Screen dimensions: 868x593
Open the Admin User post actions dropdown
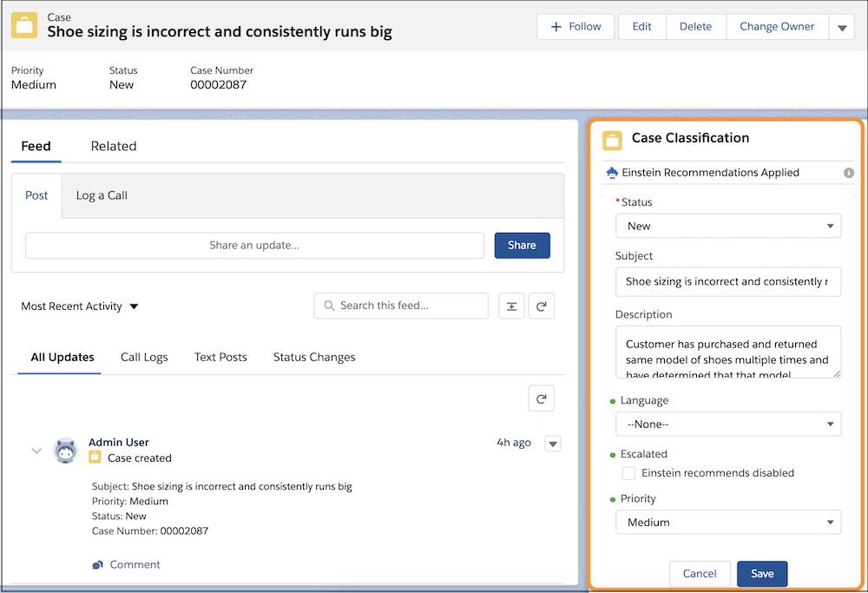pos(553,444)
